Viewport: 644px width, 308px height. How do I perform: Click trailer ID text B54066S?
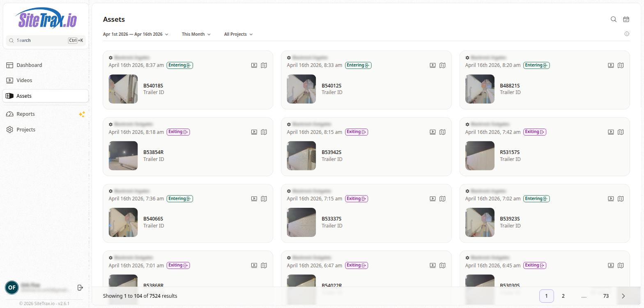(x=153, y=219)
